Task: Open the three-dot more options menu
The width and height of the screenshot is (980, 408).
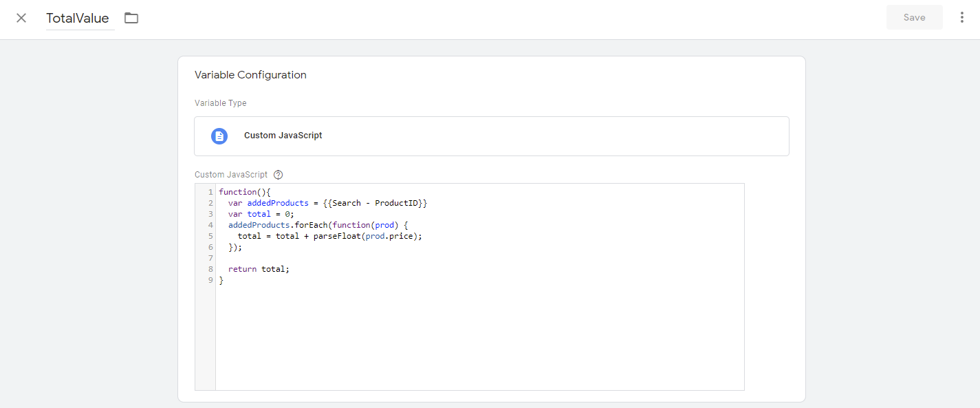Action: [x=961, y=18]
